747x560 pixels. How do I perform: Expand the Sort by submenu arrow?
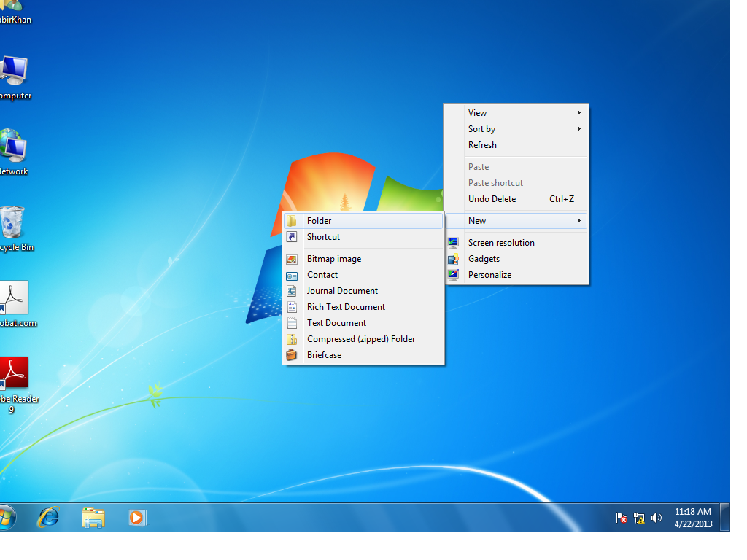pyautogui.click(x=578, y=129)
